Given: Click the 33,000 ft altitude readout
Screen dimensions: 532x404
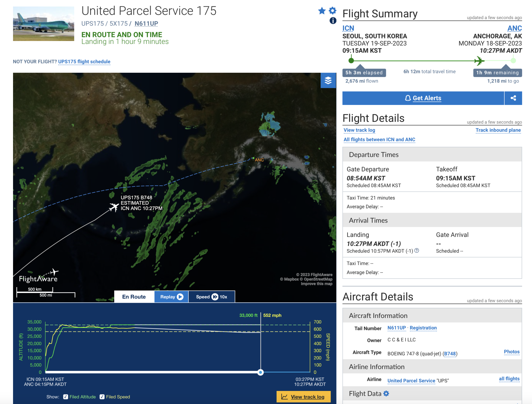Looking at the screenshot, I should click(248, 315).
